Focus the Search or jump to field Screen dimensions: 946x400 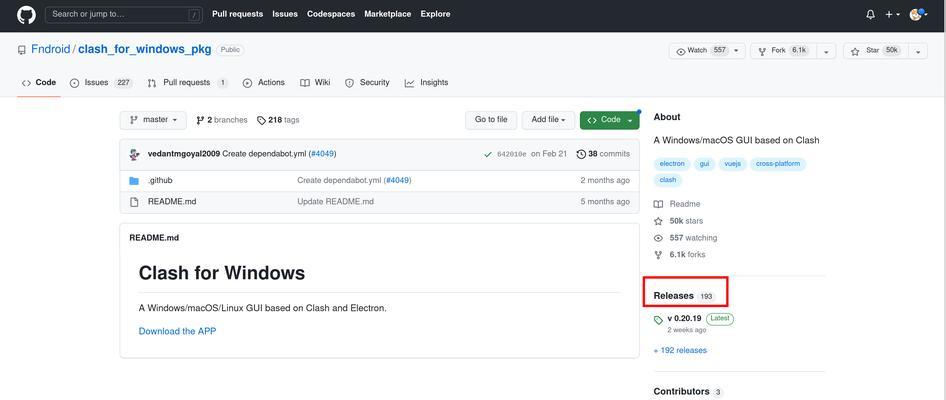[124, 14]
